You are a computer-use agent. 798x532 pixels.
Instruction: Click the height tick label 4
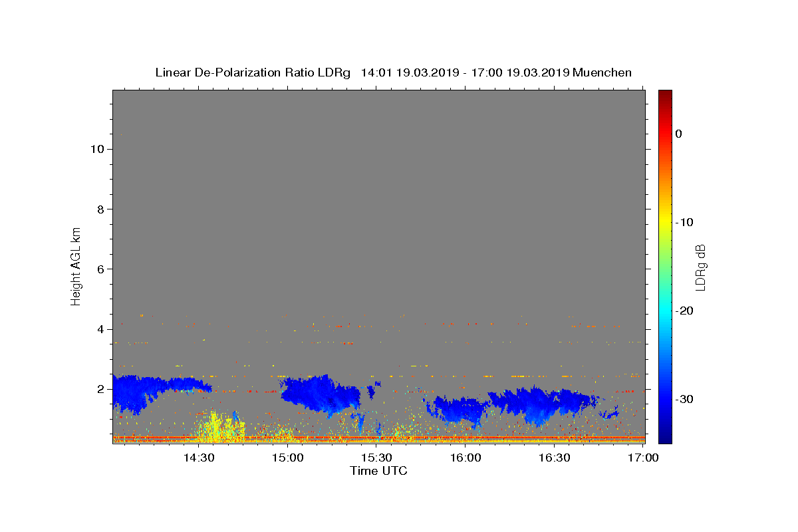point(100,329)
